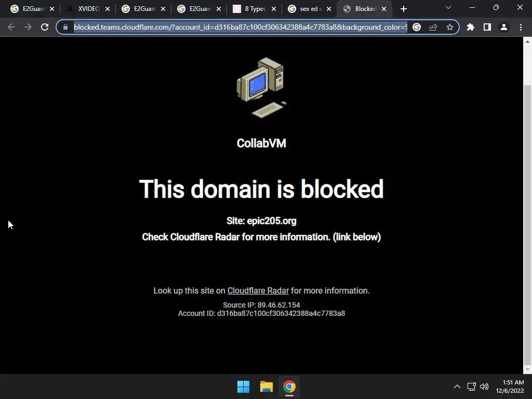Open File Explorer from the taskbar

267,387
